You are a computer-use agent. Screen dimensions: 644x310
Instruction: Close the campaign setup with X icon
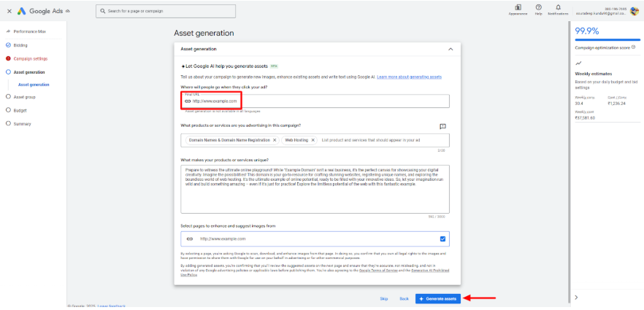click(8, 11)
